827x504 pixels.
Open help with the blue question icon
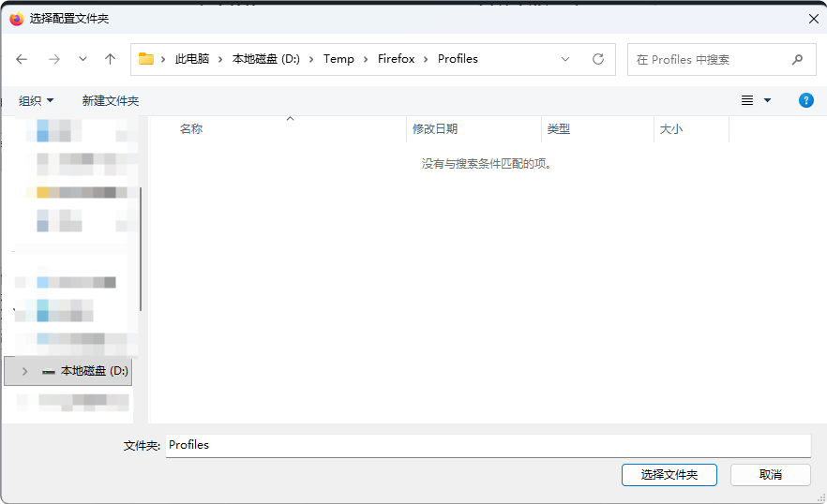tap(806, 100)
